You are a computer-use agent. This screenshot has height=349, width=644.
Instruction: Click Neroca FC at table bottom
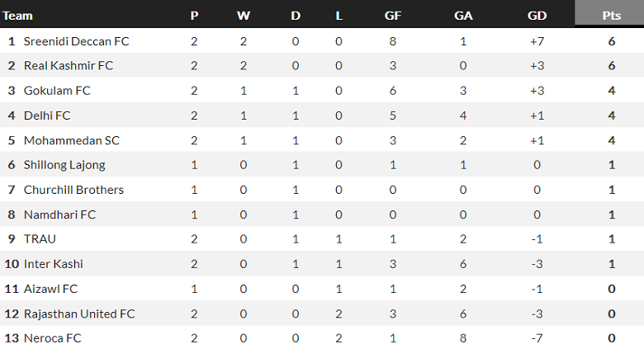pyautogui.click(x=52, y=338)
